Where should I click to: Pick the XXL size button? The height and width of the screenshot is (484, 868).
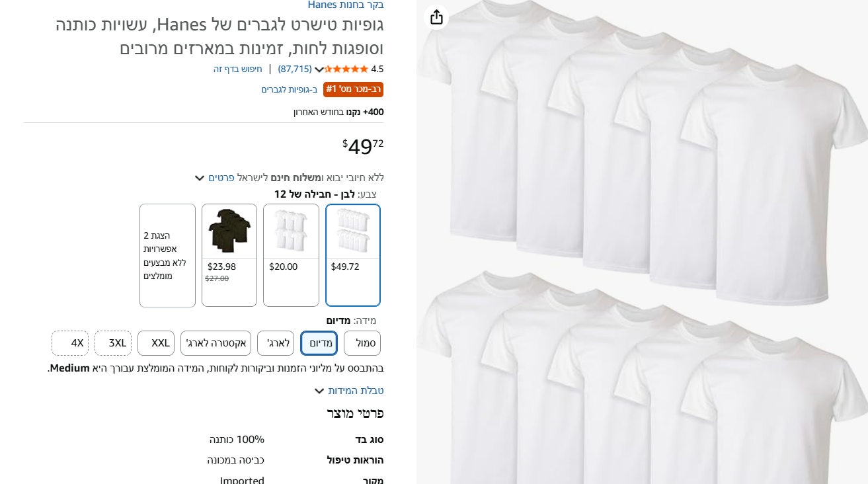tap(156, 343)
